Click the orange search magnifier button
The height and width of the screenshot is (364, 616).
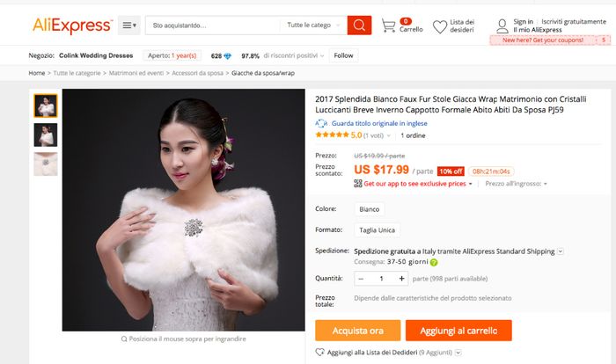pos(359,25)
